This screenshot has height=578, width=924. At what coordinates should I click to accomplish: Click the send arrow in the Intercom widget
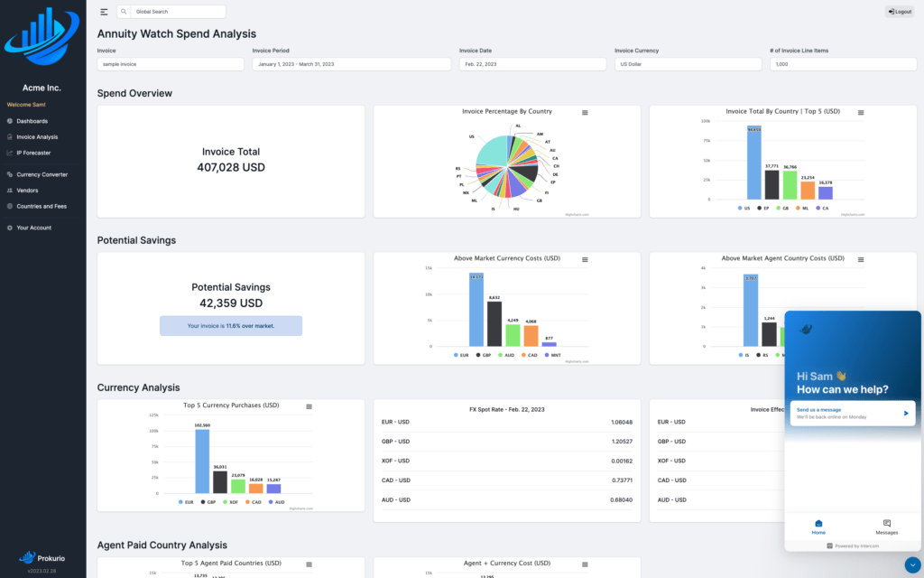(x=906, y=414)
